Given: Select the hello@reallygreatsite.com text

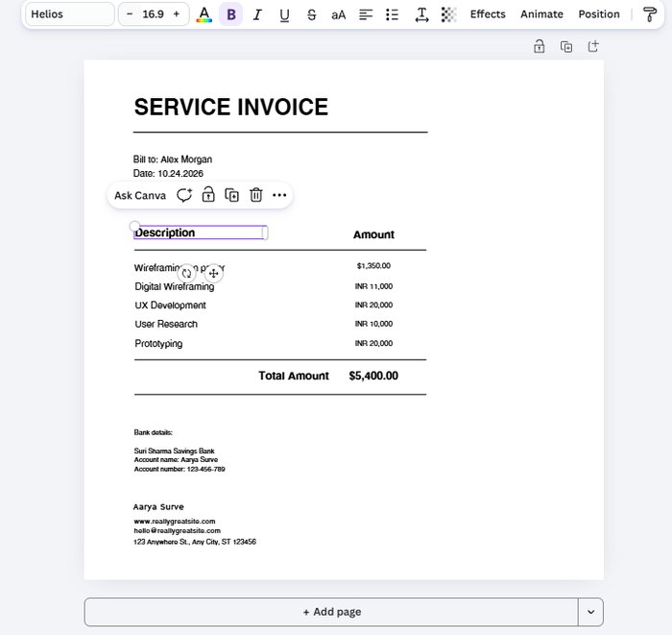Looking at the screenshot, I should click(177, 531).
